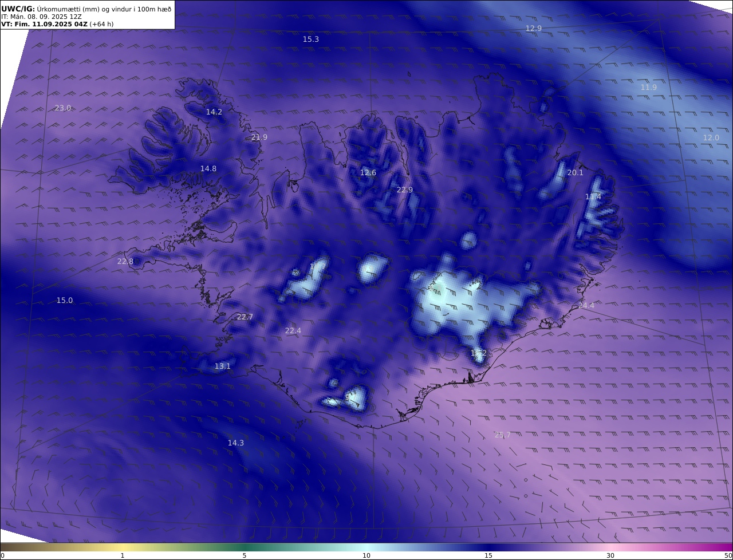Click the colorbar tick label 10
733x560 pixels.
366,555
